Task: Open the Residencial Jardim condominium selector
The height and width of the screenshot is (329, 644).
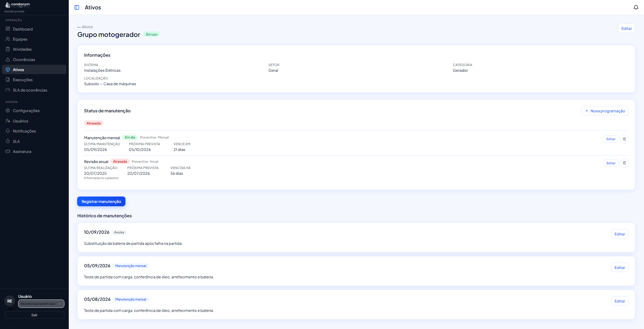Action: (x=41, y=304)
